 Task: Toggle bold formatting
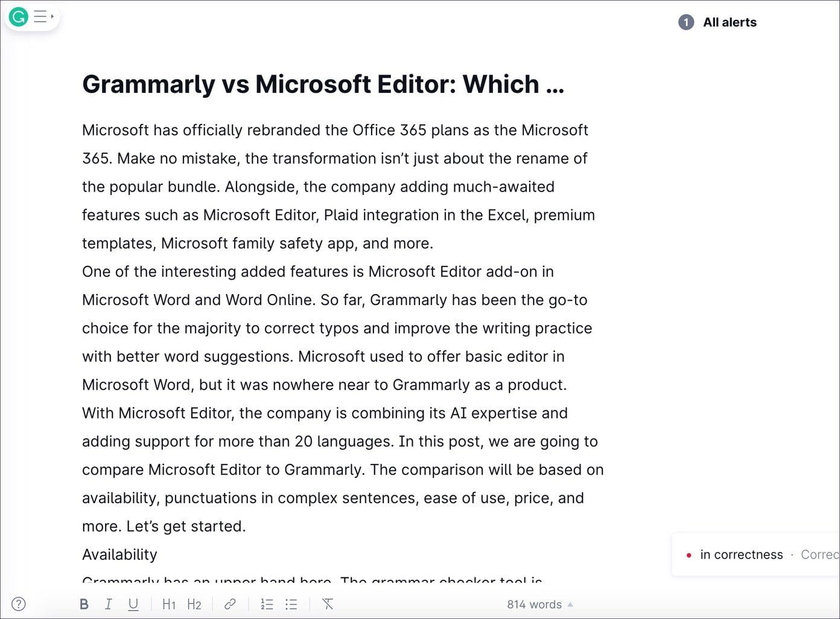(84, 605)
